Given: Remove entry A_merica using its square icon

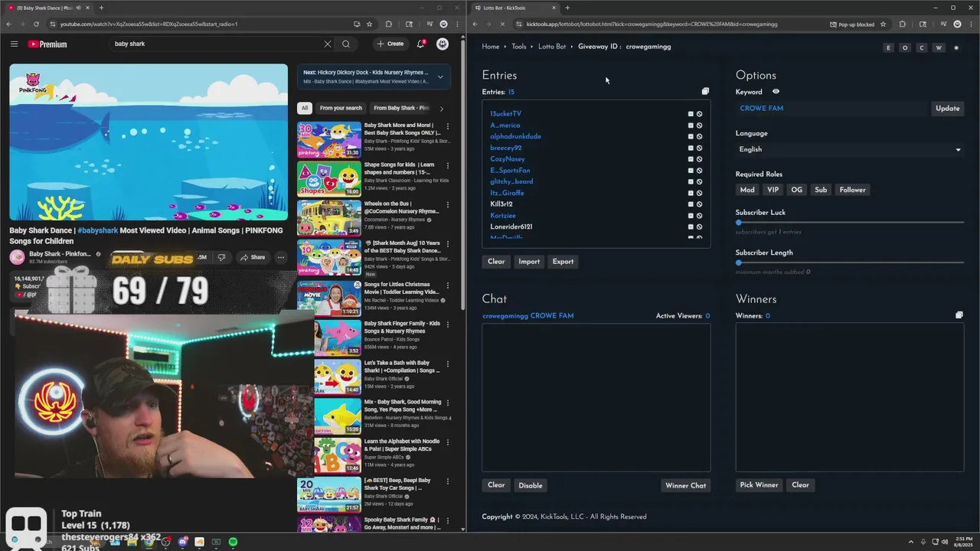Looking at the screenshot, I should point(691,126).
